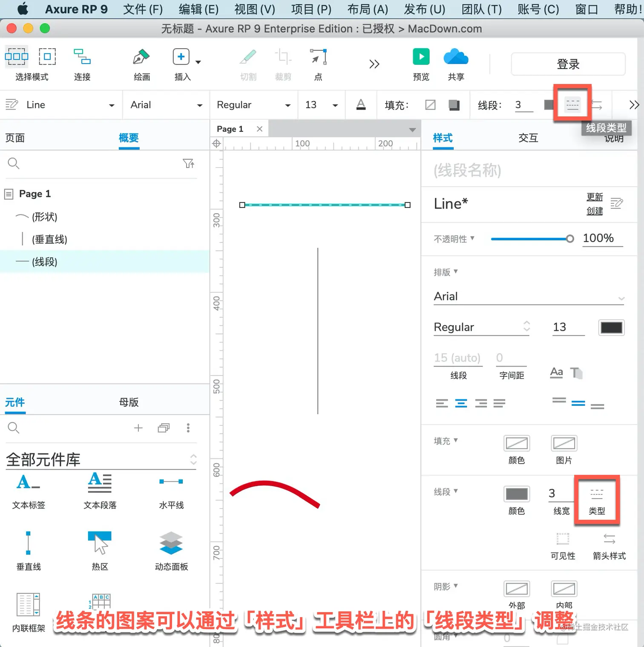Show more toolbar tools chevron
This screenshot has height=647, width=644.
(x=374, y=64)
